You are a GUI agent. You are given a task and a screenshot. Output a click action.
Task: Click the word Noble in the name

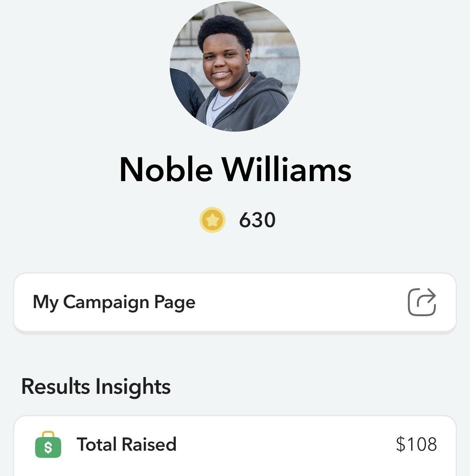tap(166, 169)
